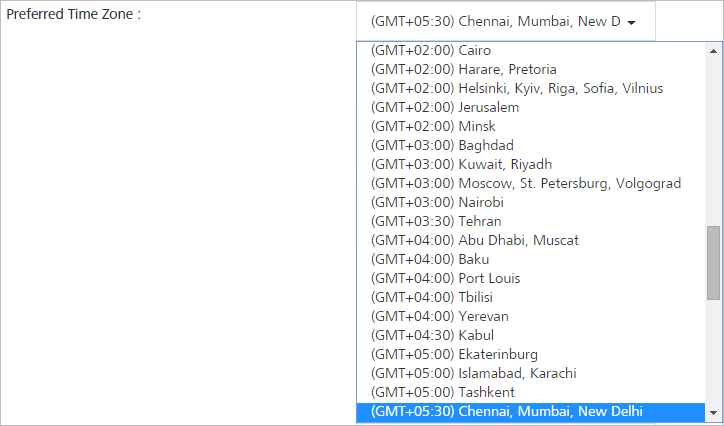This screenshot has height=426, width=724.
Task: Click the scrollbar up arrow
Action: tap(713, 51)
